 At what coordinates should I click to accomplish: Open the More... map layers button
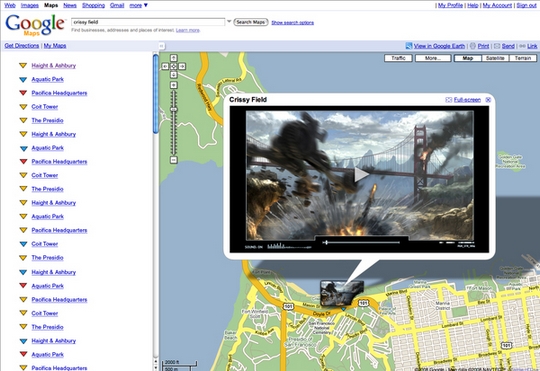(x=433, y=58)
